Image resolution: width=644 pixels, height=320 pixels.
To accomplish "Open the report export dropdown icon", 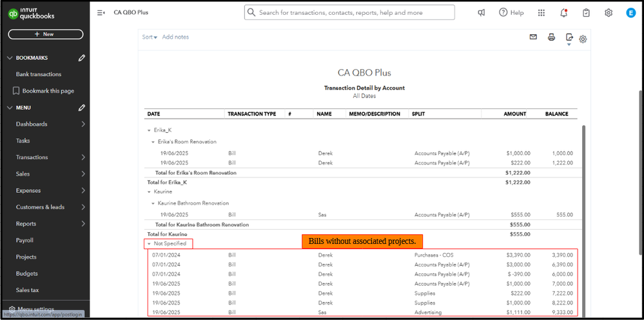I will (x=569, y=39).
